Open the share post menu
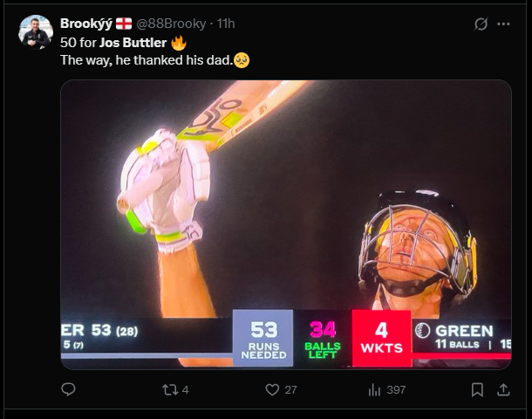The height and width of the screenshot is (419, 532). 504,390
